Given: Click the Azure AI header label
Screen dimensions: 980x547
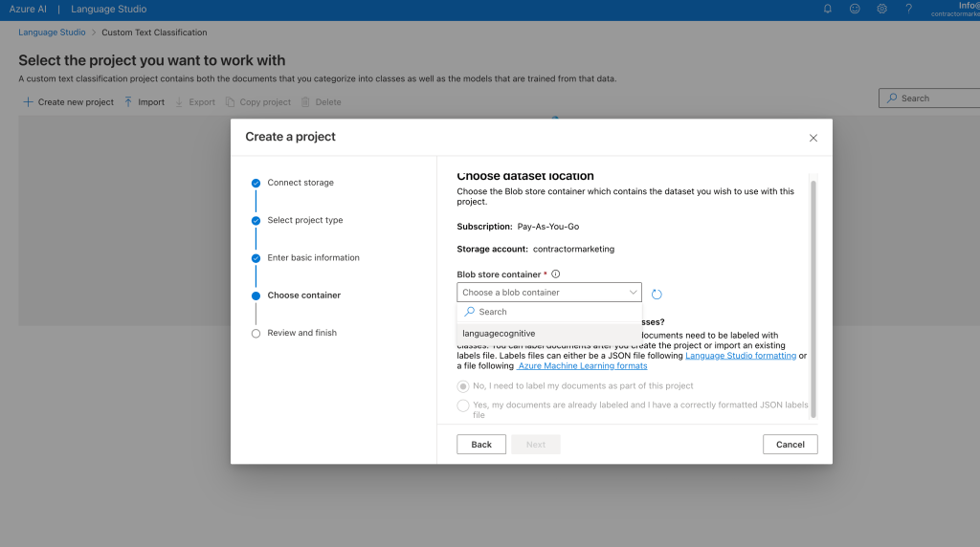Looking at the screenshot, I should tap(28, 9).
